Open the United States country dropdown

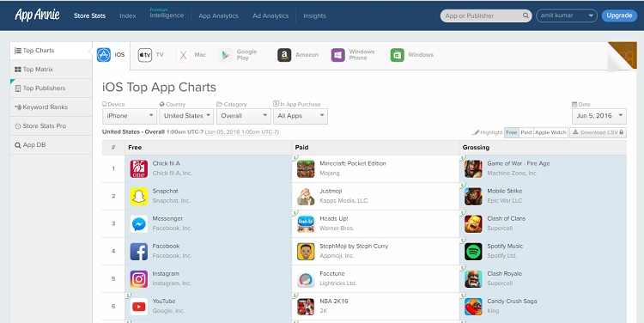[x=186, y=116]
